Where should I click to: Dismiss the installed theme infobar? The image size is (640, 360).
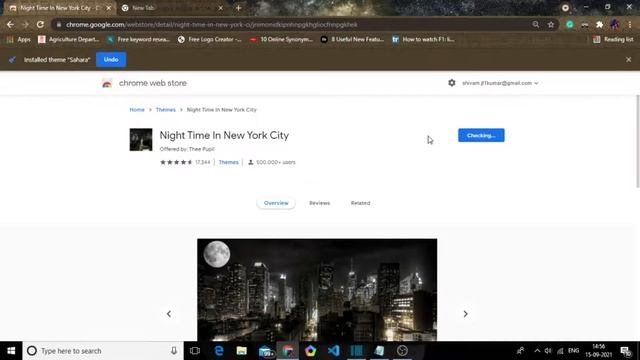point(629,60)
